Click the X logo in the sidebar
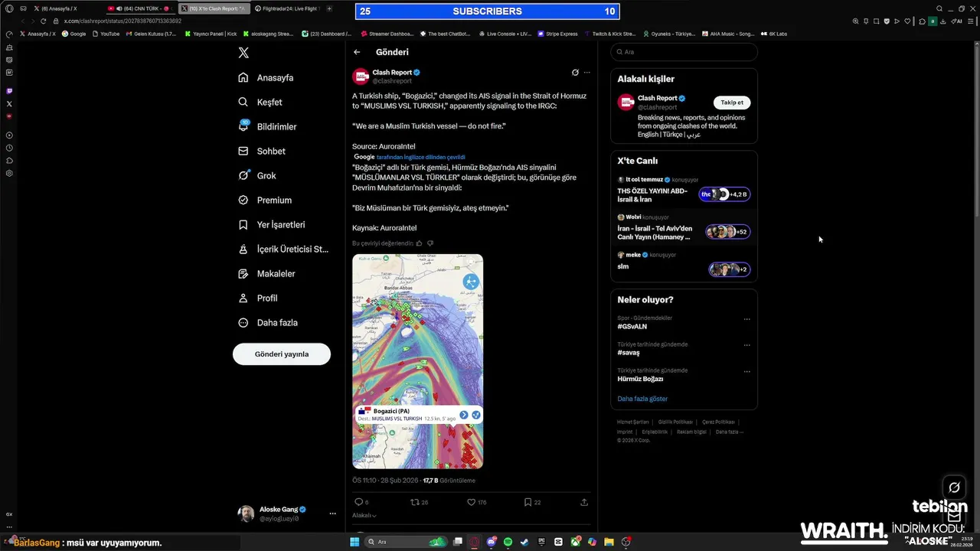The width and height of the screenshot is (980, 551). pyautogui.click(x=243, y=53)
